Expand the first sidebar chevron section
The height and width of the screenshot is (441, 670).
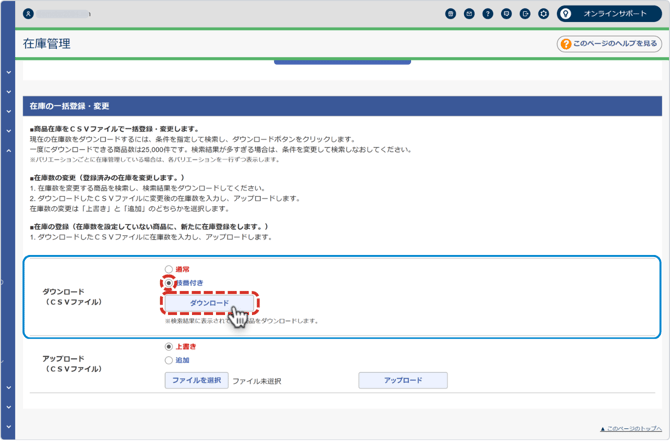coord(8,73)
